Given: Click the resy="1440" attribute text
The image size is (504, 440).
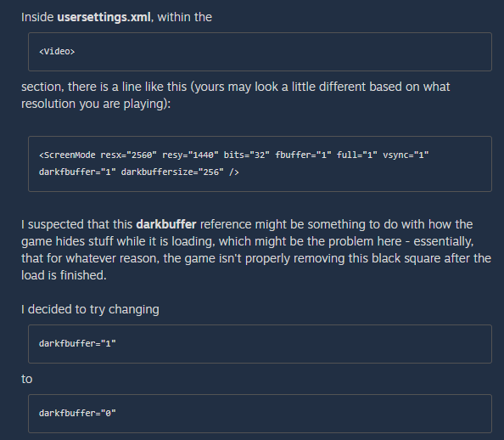Looking at the screenshot, I should (x=190, y=155).
